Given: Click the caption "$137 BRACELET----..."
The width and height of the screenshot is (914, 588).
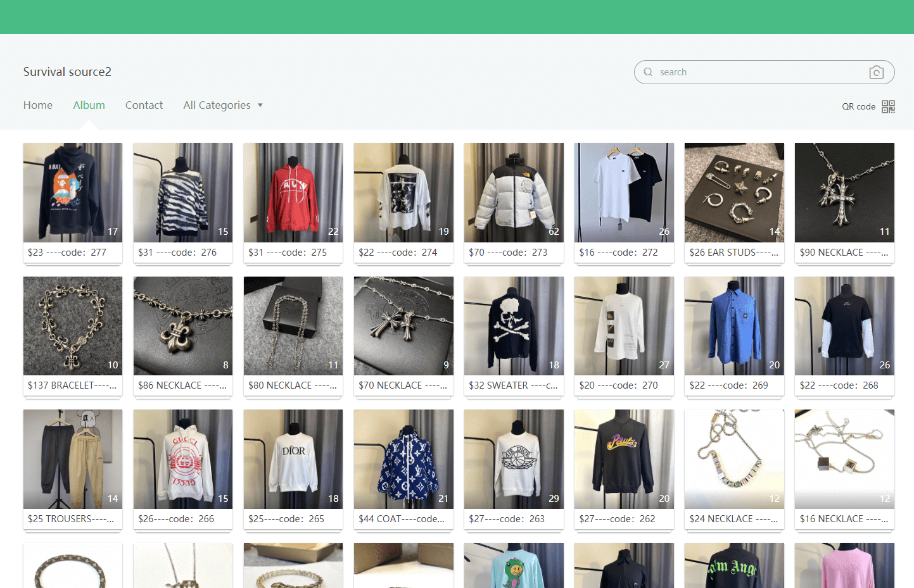Looking at the screenshot, I should point(72,385).
